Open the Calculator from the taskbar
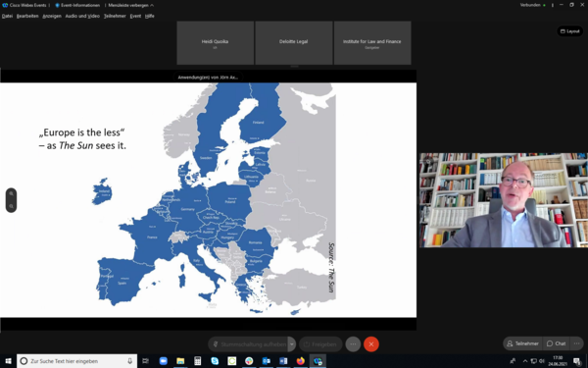 pyautogui.click(x=197, y=361)
